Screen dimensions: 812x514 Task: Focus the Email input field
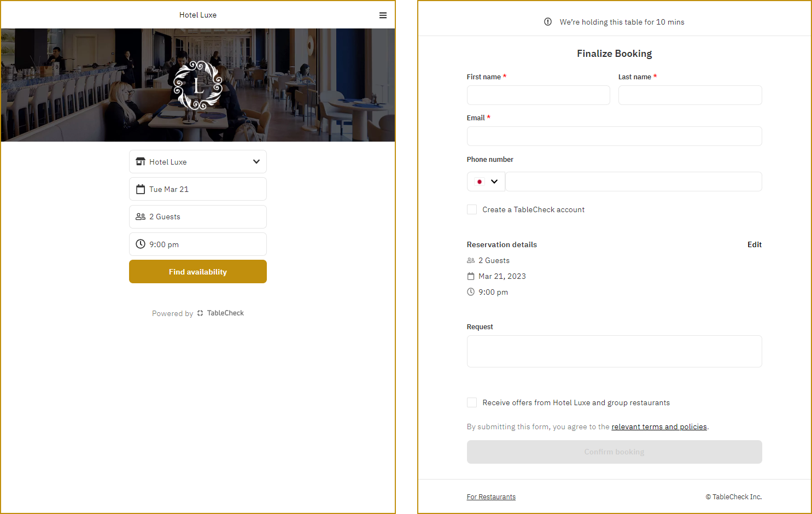coord(614,136)
